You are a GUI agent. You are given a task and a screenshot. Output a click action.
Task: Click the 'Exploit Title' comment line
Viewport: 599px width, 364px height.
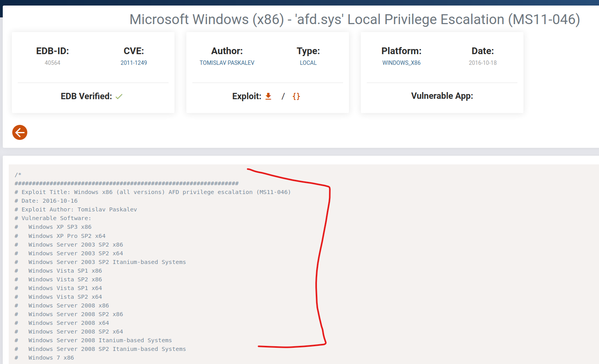[153, 192]
